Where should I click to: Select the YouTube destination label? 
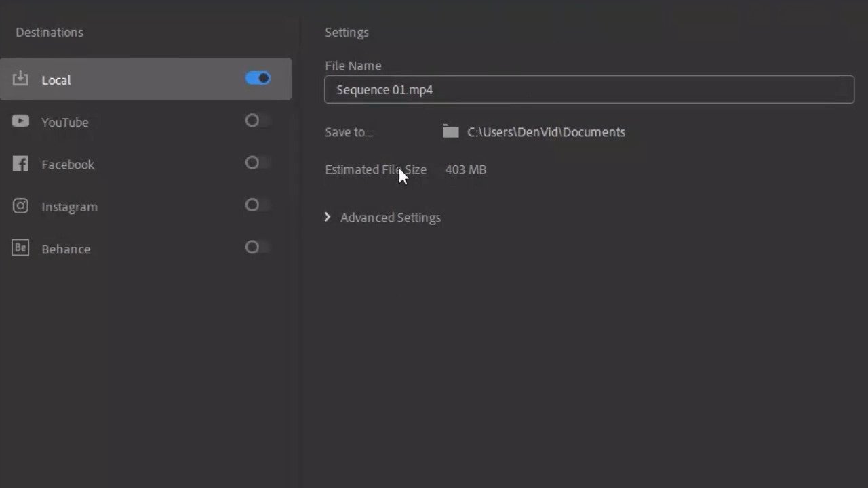pos(64,123)
